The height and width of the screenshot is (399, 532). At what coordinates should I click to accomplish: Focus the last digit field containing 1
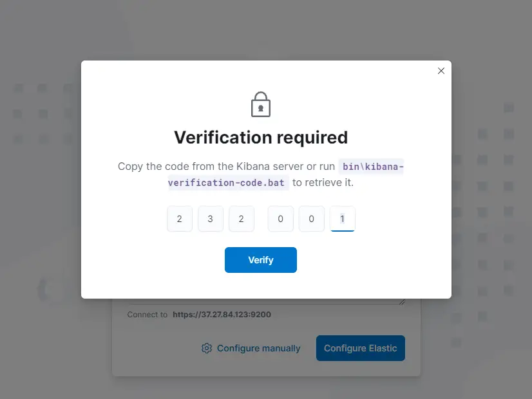click(x=343, y=219)
